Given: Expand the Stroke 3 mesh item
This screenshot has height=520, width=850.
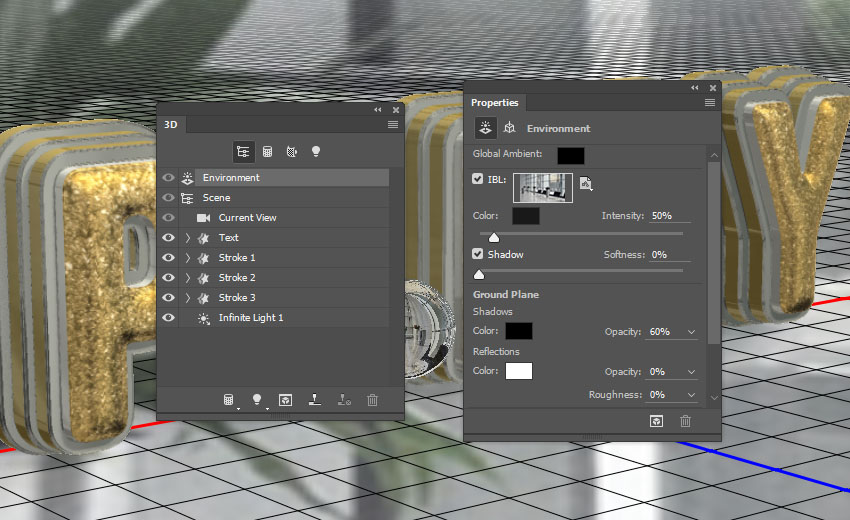Looking at the screenshot, I should 188,298.
